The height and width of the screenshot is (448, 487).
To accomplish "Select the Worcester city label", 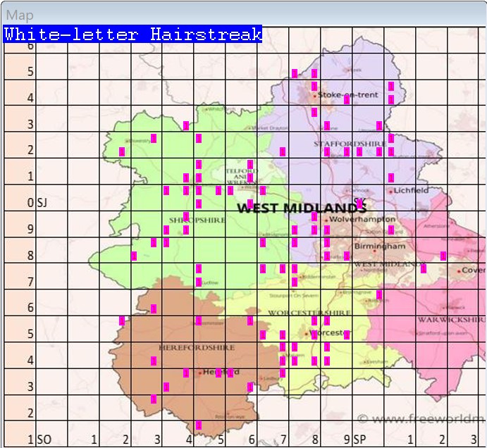I will 331,332.
